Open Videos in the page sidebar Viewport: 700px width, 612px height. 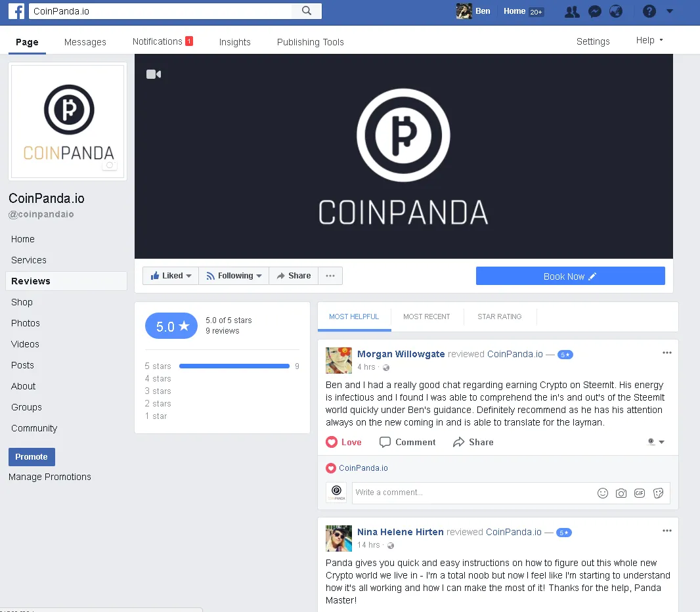(x=25, y=344)
